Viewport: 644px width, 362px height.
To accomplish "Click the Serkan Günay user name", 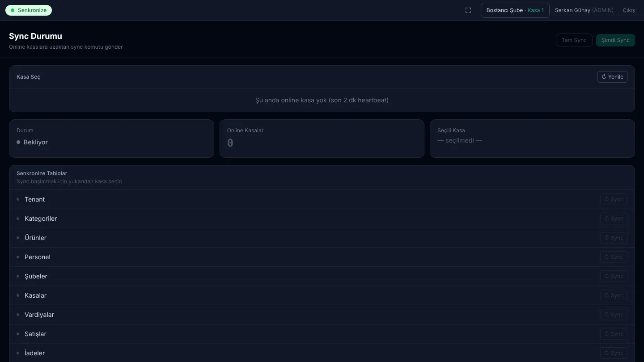I will click(x=572, y=10).
